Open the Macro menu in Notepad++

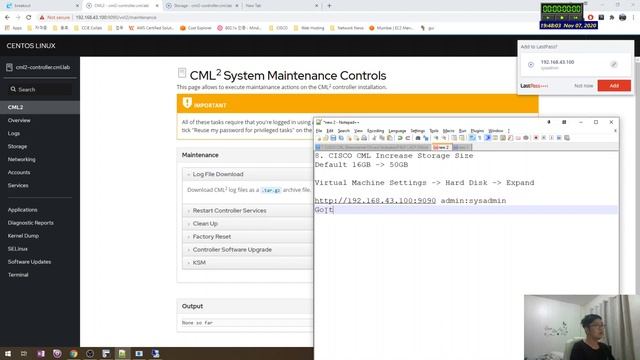449,131
